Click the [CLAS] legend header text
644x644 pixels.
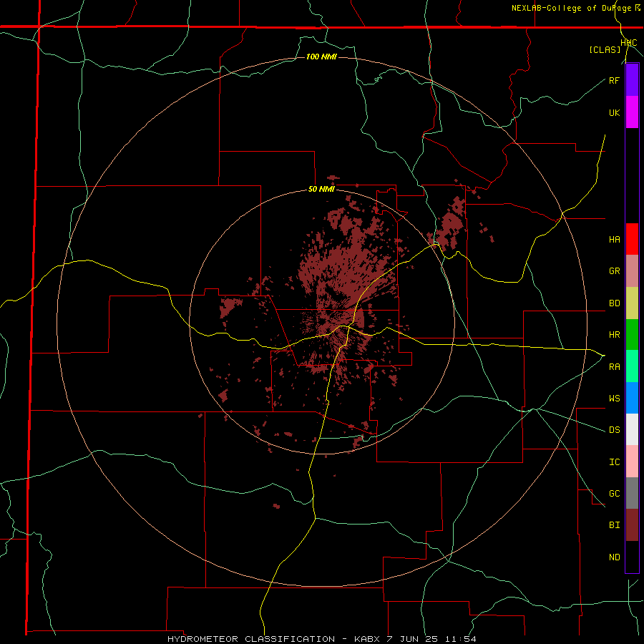coord(605,50)
